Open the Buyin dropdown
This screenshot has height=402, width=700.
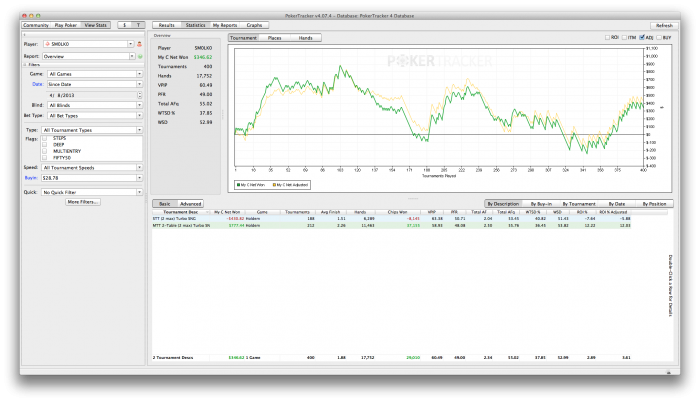[139, 178]
